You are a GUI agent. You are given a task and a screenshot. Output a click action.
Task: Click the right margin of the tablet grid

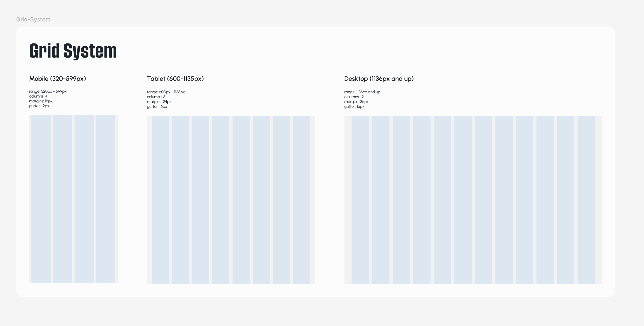coord(313,200)
